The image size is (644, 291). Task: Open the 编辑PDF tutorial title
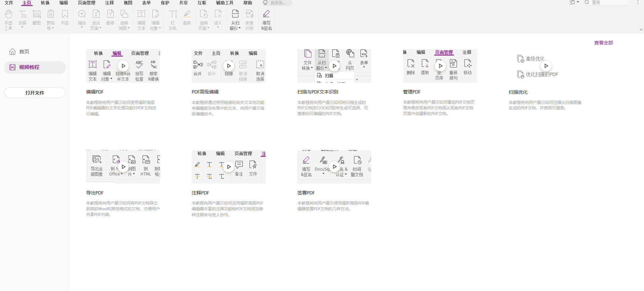pyautogui.click(x=95, y=92)
